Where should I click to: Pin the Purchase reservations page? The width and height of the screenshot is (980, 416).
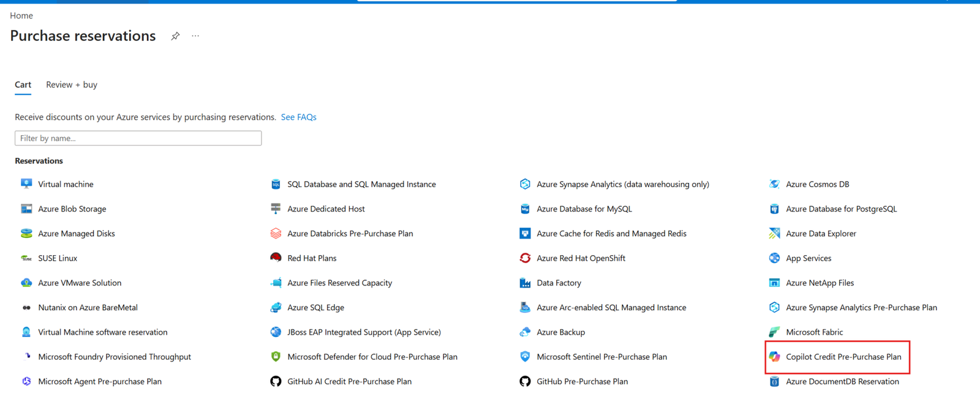click(175, 36)
